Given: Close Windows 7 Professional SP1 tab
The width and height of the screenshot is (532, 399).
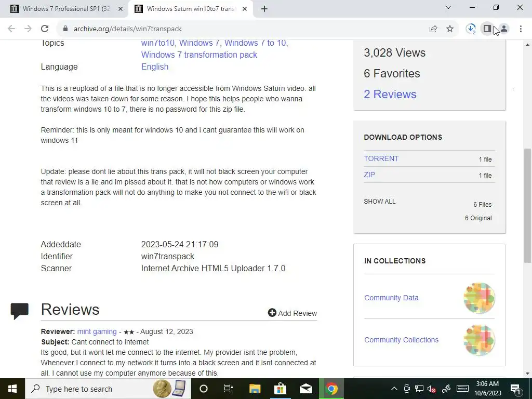Looking at the screenshot, I should pos(120,9).
